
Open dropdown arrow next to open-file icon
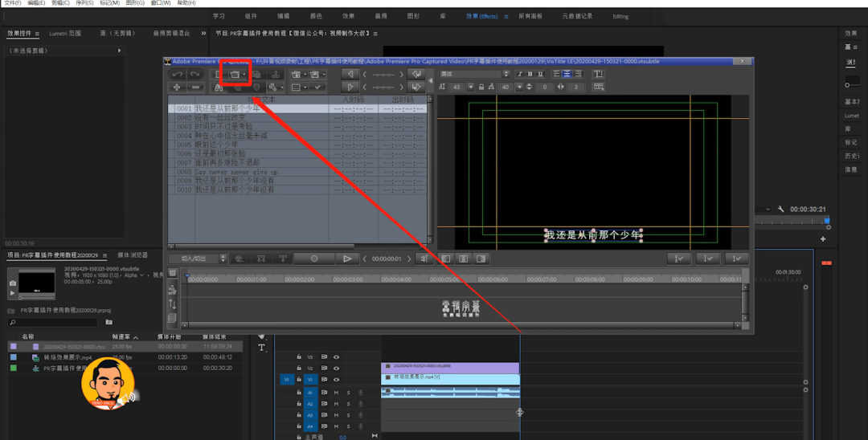(244, 74)
